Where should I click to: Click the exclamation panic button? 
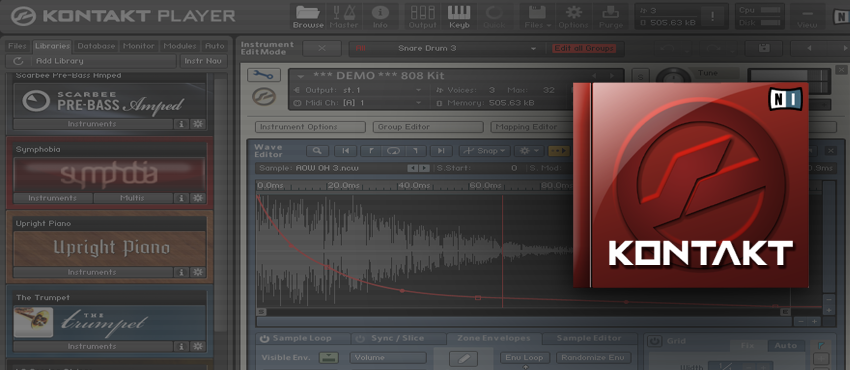[x=712, y=16]
